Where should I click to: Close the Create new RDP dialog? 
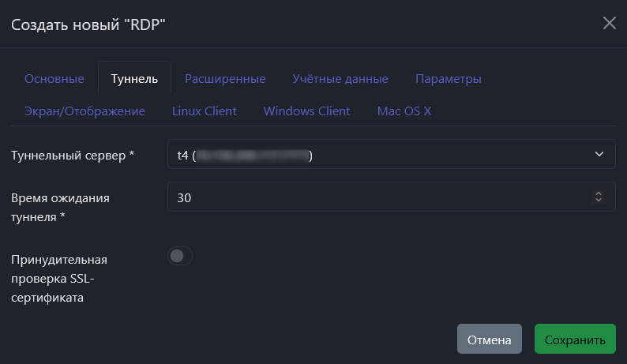609,23
